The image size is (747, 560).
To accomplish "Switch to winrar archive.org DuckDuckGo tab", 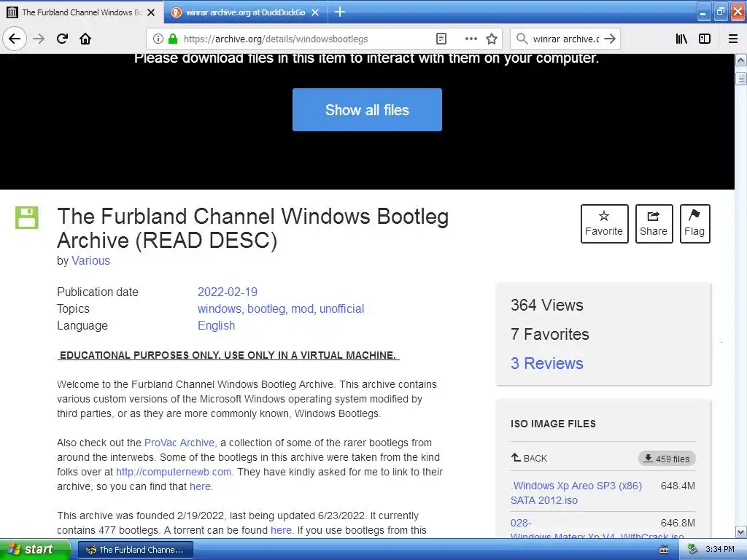I will click(245, 12).
